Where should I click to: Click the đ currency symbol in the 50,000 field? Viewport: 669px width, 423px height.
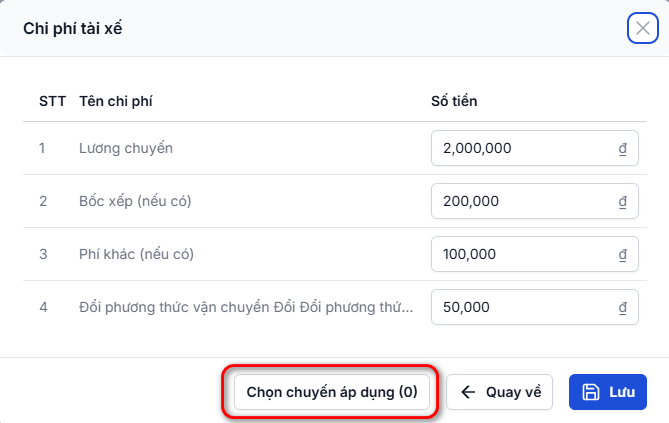point(622,307)
